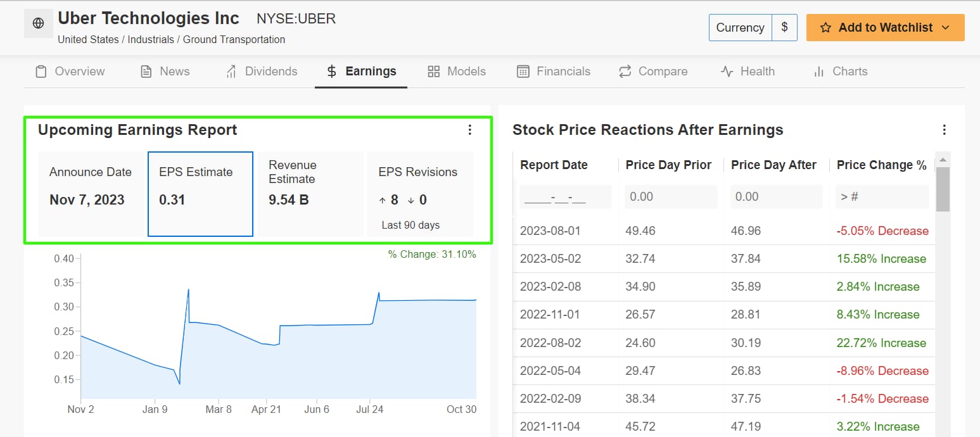Sort by Price Change % column header
Viewport: 980px width, 437px height.
click(881, 165)
